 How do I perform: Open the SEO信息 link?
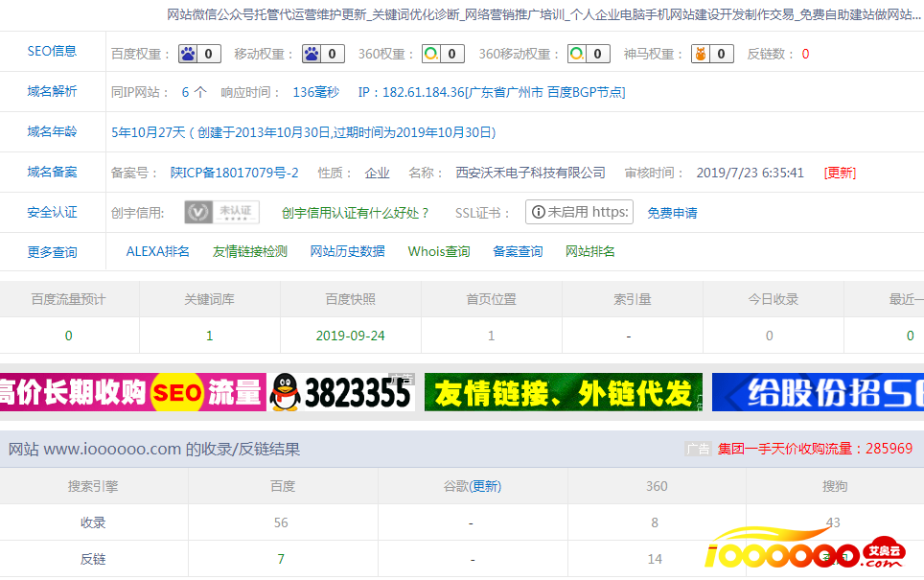click(x=52, y=51)
